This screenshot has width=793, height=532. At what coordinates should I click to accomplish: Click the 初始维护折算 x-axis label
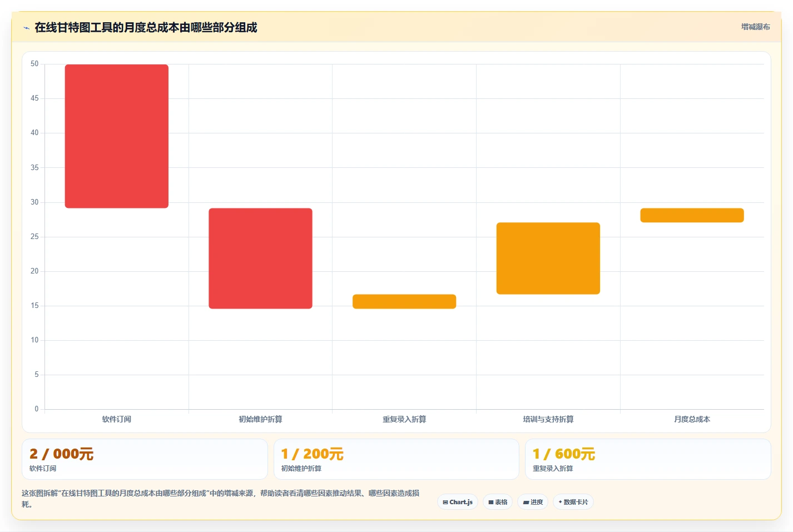tap(260, 419)
